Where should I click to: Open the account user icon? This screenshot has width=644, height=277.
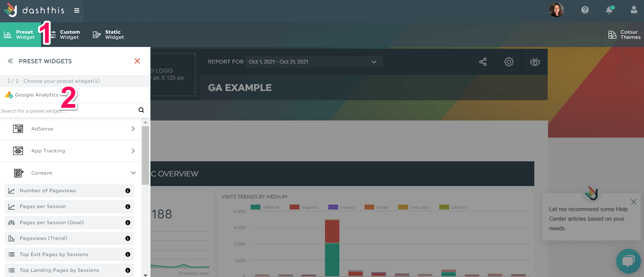point(634,10)
